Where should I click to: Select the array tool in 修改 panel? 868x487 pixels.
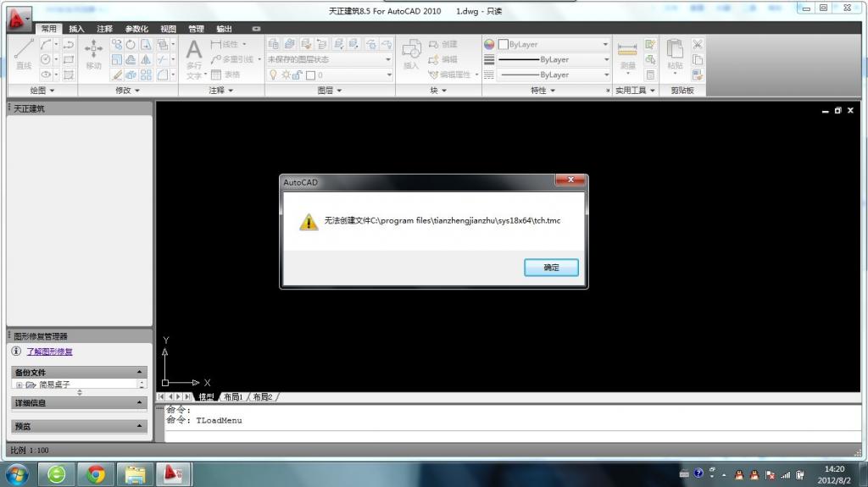pos(146,75)
